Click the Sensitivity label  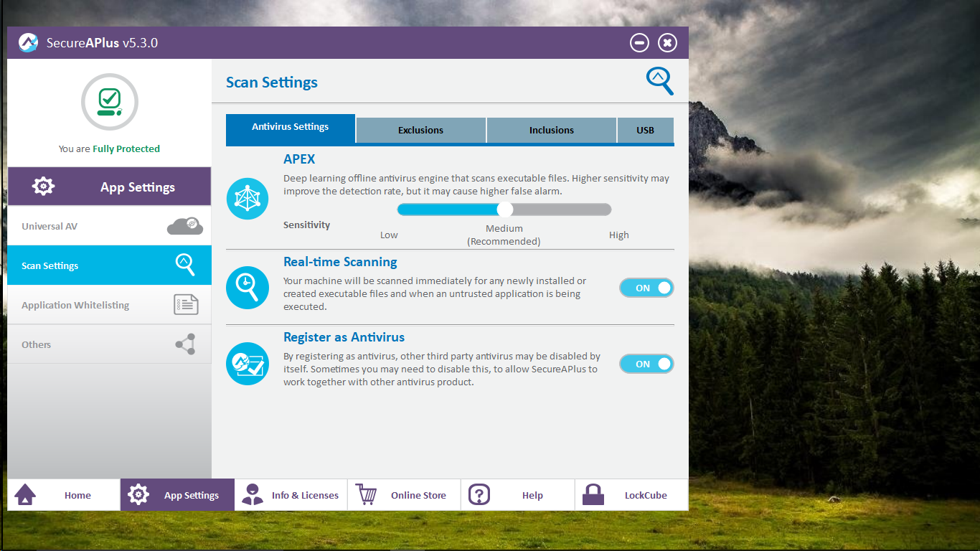(x=307, y=225)
